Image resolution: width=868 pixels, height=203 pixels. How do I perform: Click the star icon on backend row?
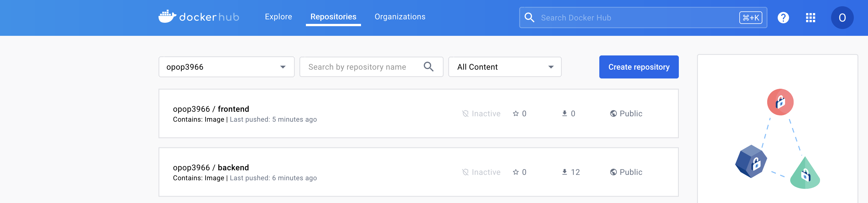[x=516, y=172]
